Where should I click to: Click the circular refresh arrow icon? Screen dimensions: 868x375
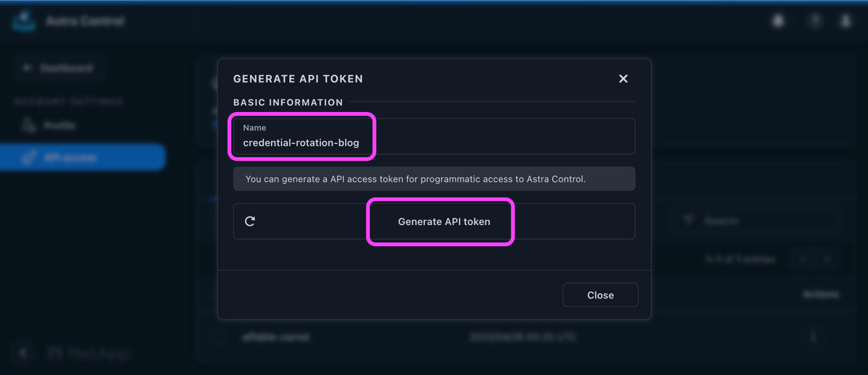(250, 221)
